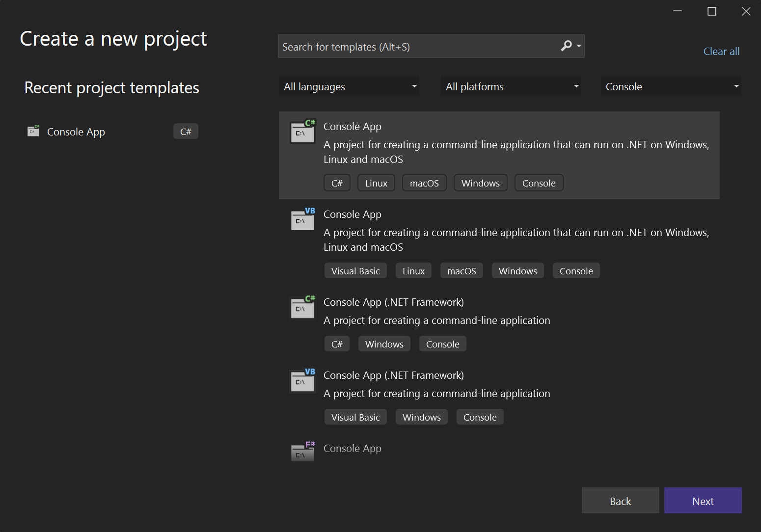Click the Clear all link
Viewport: 761px width, 532px height.
tap(721, 51)
